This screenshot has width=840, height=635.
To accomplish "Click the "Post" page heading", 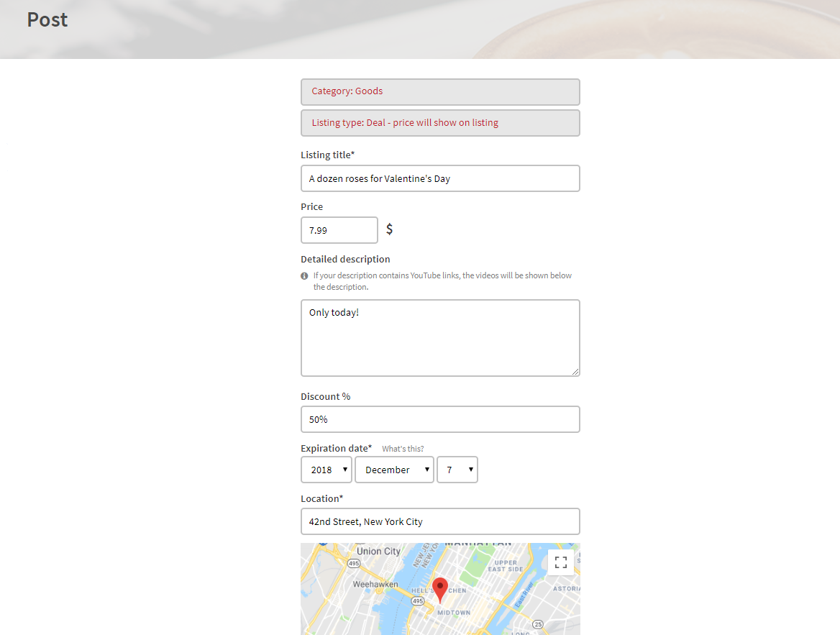I will [x=47, y=20].
